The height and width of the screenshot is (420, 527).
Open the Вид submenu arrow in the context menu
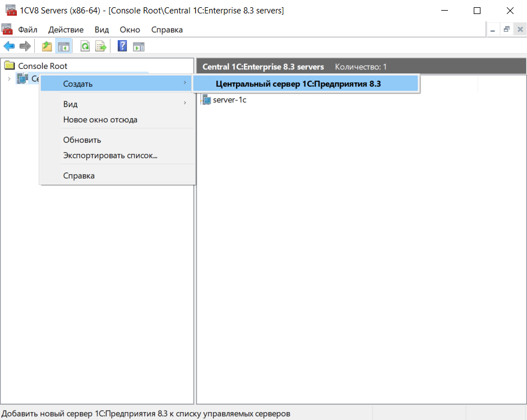pos(184,102)
